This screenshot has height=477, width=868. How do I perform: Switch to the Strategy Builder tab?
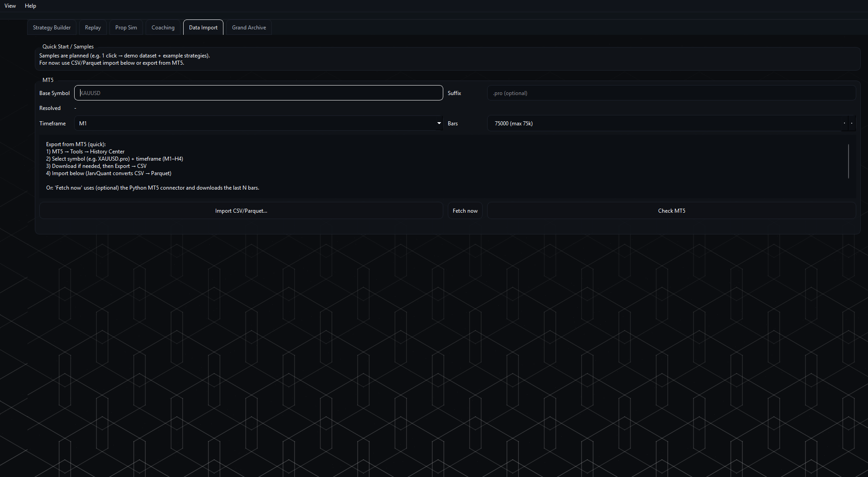pos(52,28)
